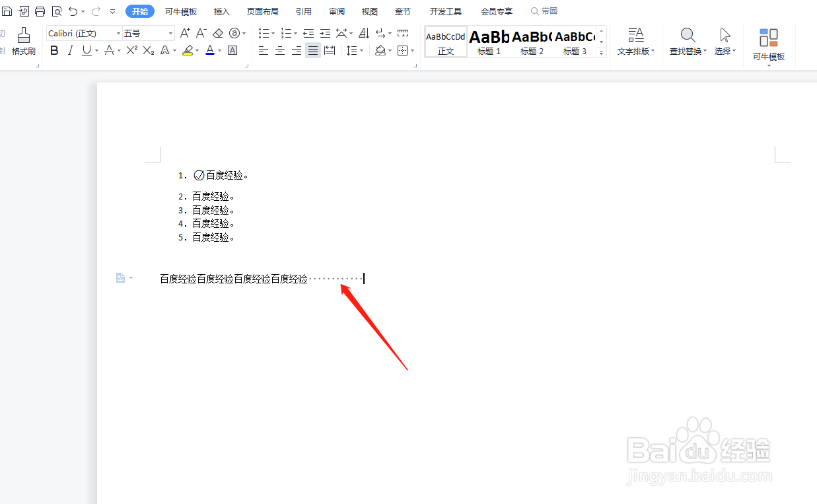Screen dimensions: 817x504
Task: Click the Undo arrow icon
Action: pos(73,11)
